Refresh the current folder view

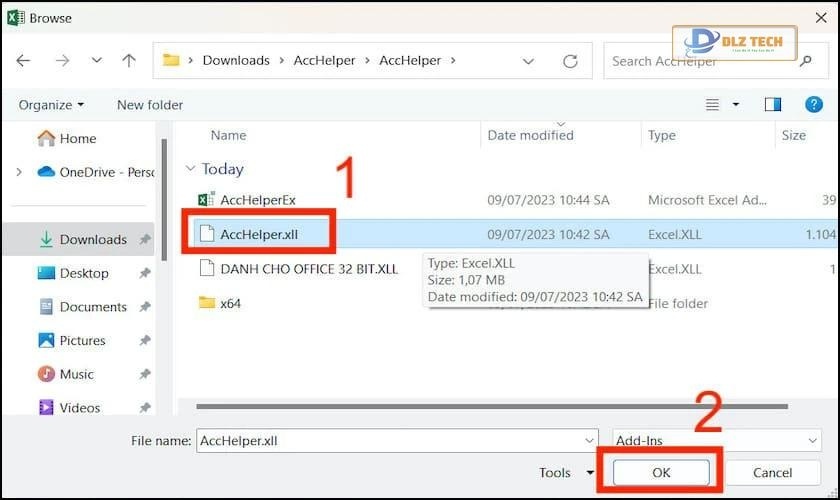pos(570,61)
